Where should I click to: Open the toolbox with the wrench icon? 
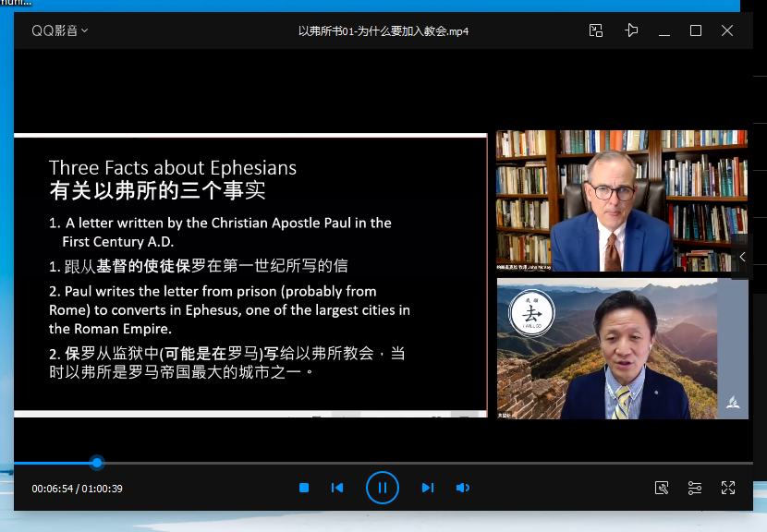[662, 488]
